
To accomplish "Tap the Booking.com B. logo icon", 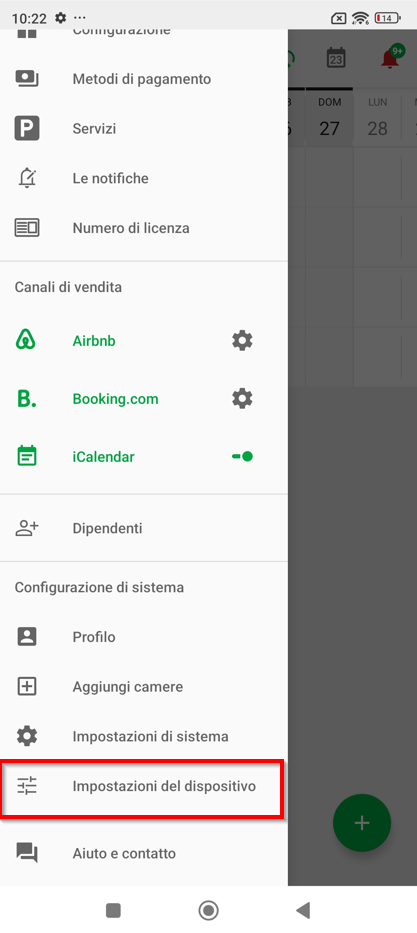I will 26,399.
